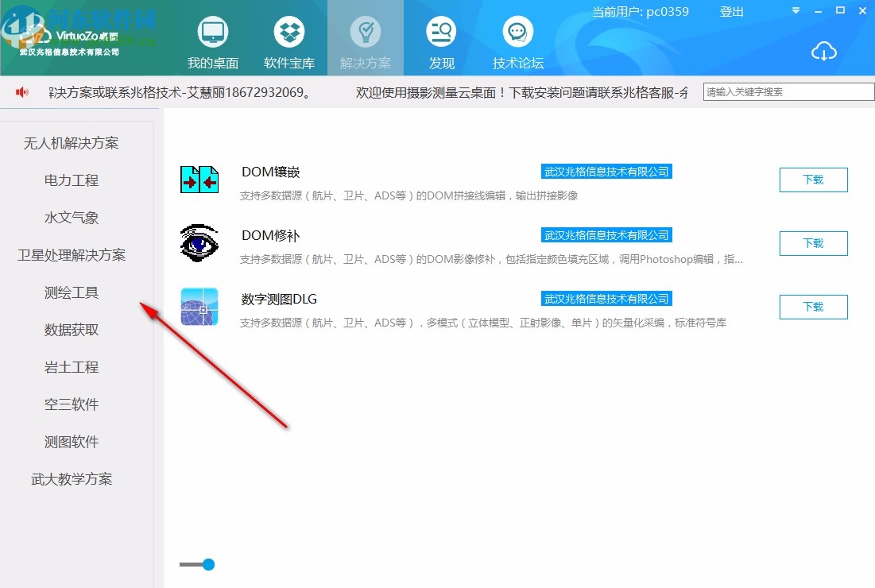This screenshot has width=875, height=588.
Task: Open DOM镶嵌 tool via its red arrows icon
Action: pos(199,178)
